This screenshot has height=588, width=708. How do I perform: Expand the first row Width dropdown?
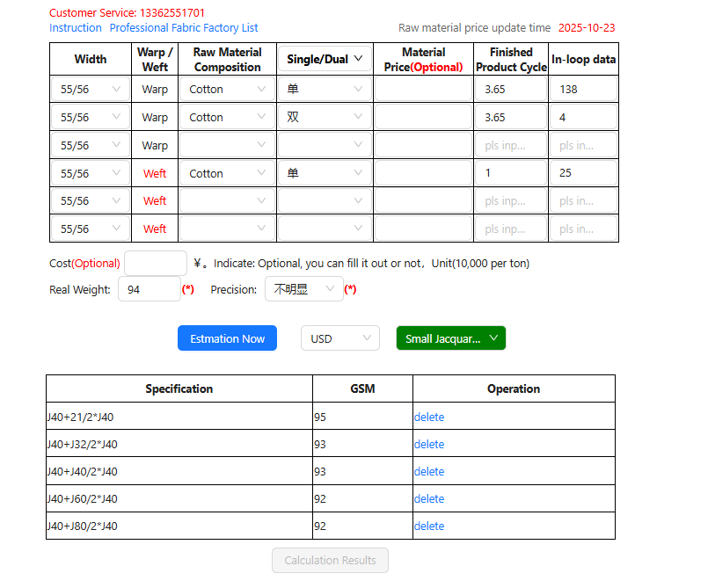coord(90,90)
